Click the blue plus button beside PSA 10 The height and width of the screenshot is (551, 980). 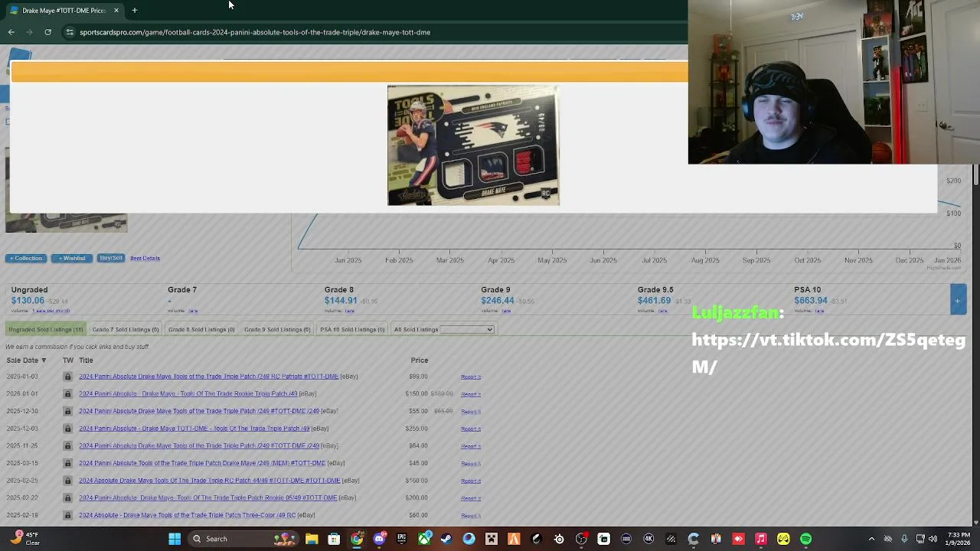point(958,300)
